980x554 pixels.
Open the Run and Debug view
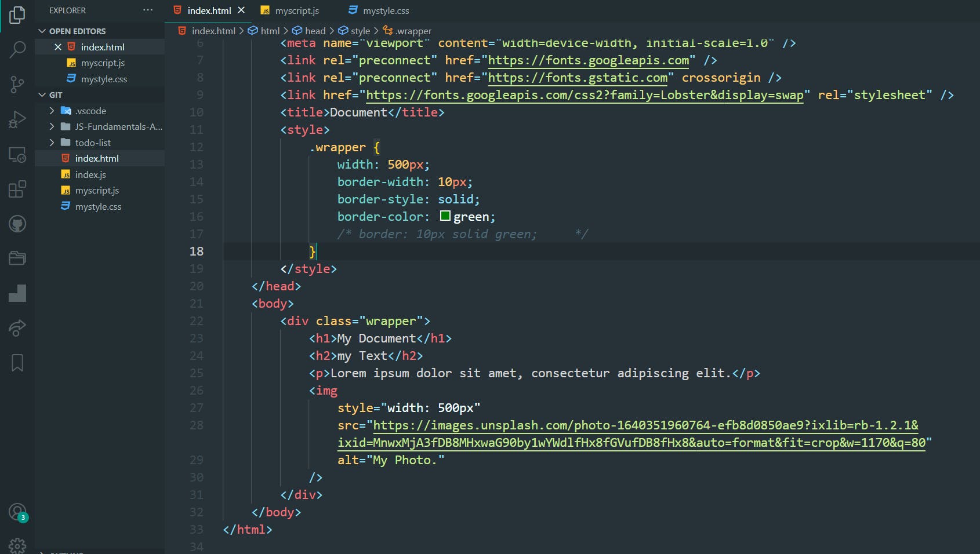point(17,119)
